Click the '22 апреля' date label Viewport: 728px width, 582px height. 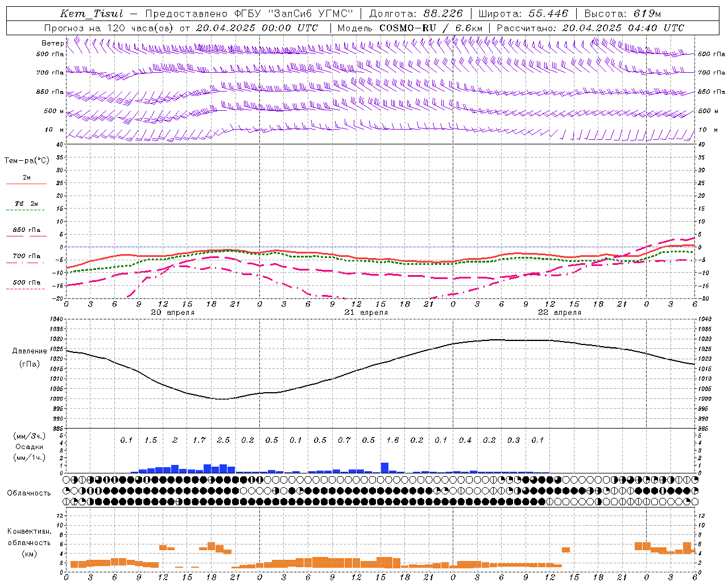560,313
